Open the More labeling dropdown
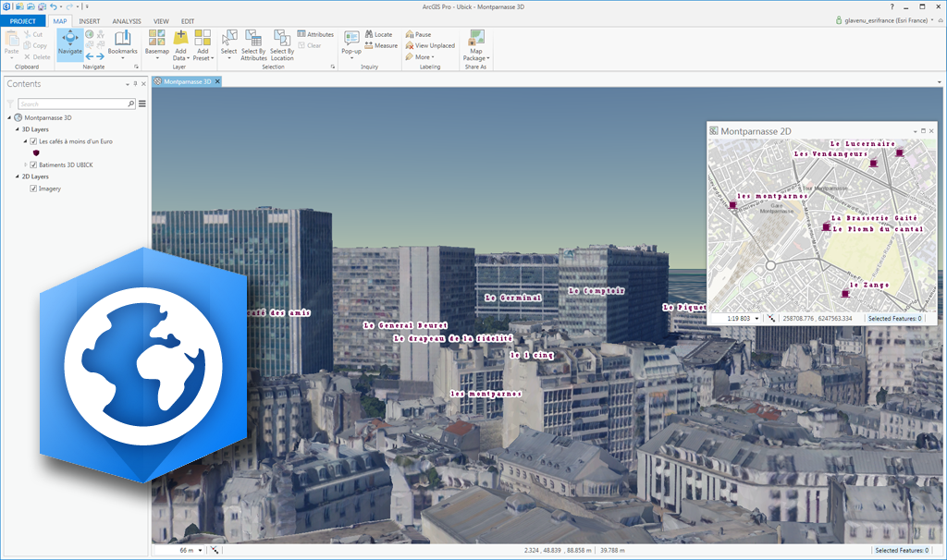Screen dimensions: 947x560 (x=420, y=56)
